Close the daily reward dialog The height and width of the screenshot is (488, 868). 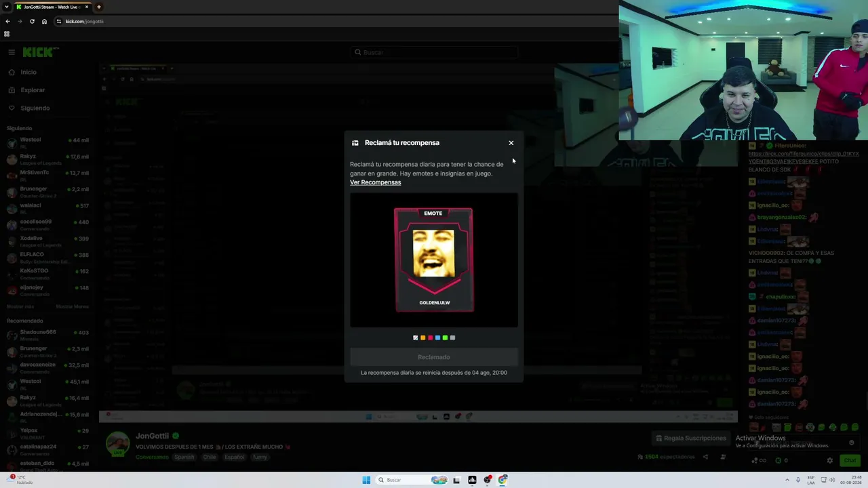coord(511,143)
